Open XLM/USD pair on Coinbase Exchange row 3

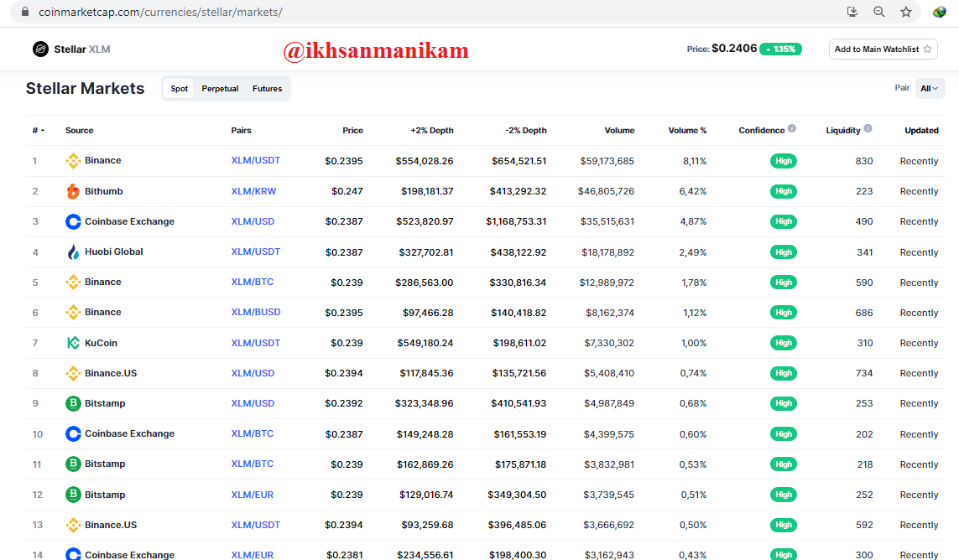253,221
